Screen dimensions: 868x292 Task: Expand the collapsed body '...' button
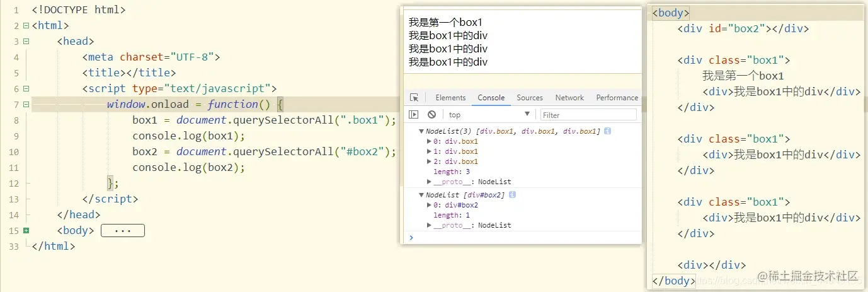tap(123, 231)
